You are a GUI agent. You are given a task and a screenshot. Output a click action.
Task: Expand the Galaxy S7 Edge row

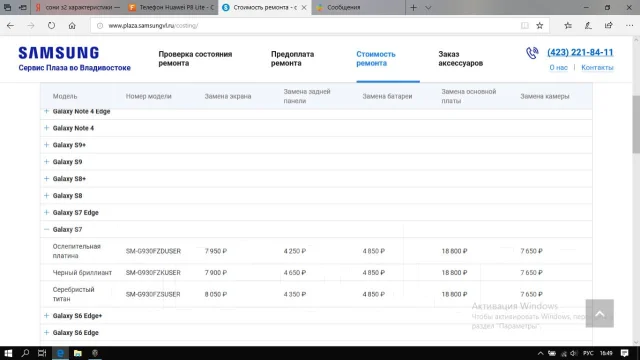tap(47, 212)
